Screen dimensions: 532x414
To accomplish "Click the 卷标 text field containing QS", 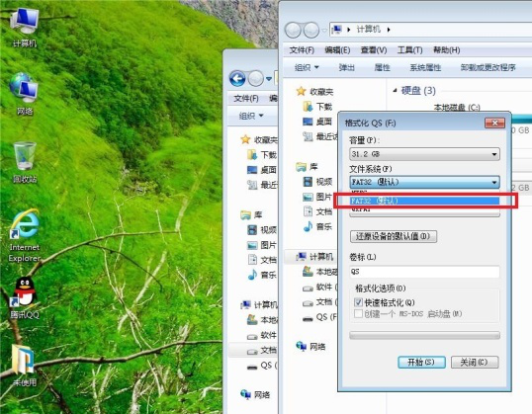I will [424, 272].
